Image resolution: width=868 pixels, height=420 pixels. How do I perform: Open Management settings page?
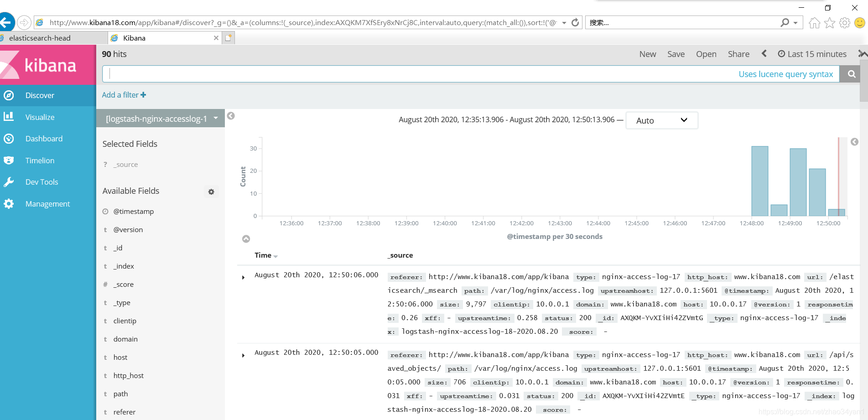48,204
